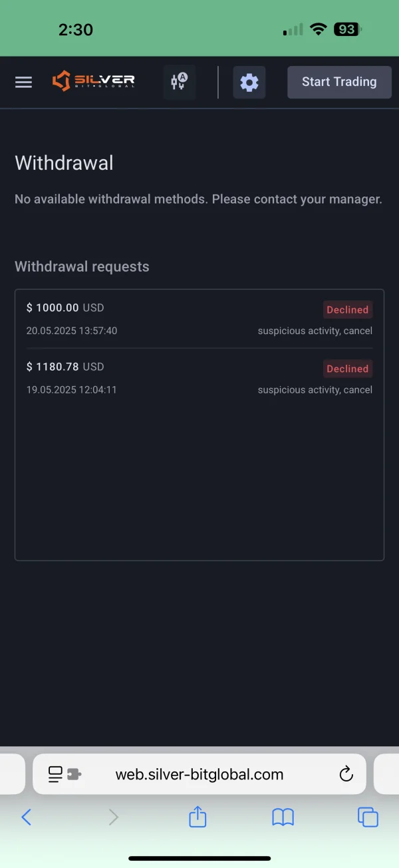The width and height of the screenshot is (399, 868).
Task: Tap the Safari share icon
Action: [x=198, y=817]
